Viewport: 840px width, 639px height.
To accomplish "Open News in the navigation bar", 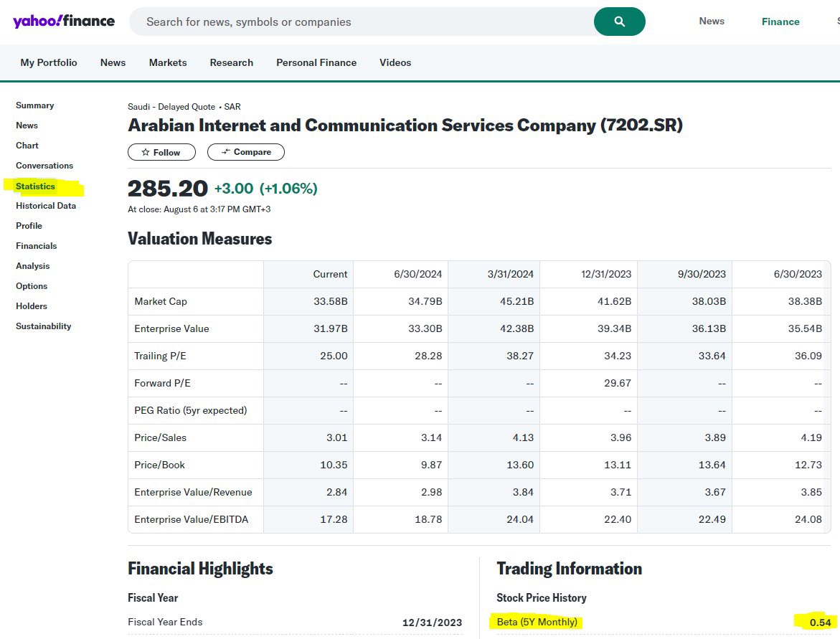I will tap(113, 62).
